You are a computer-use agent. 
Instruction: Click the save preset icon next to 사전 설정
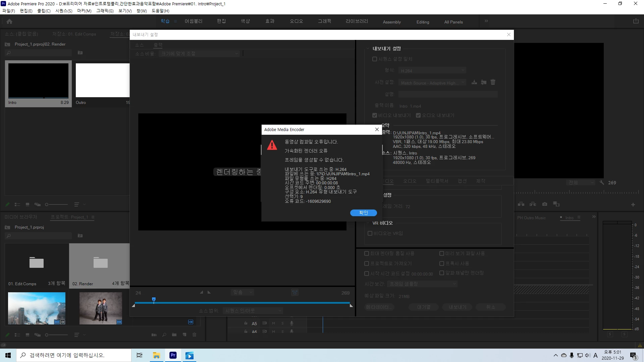[474, 82]
